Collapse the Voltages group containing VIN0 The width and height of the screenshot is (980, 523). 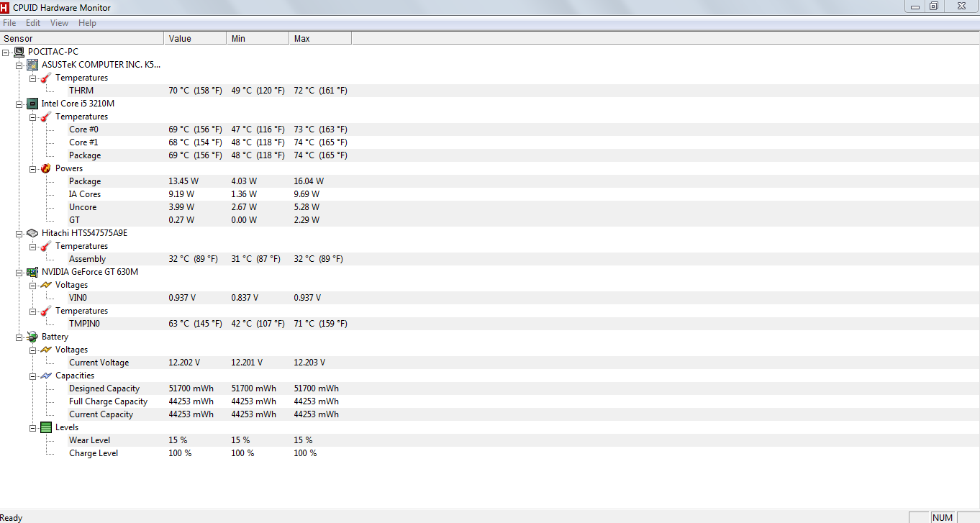click(33, 285)
